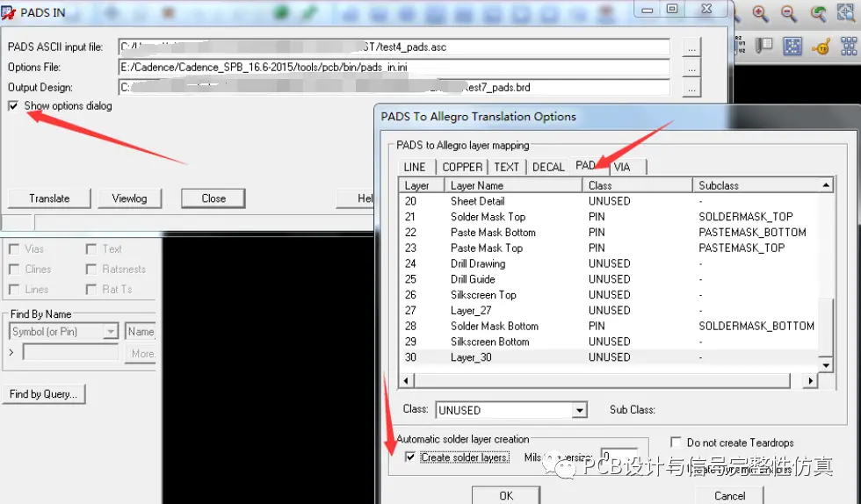Click the pencil and list report icon
This screenshot has width=861, height=504.
tap(763, 46)
